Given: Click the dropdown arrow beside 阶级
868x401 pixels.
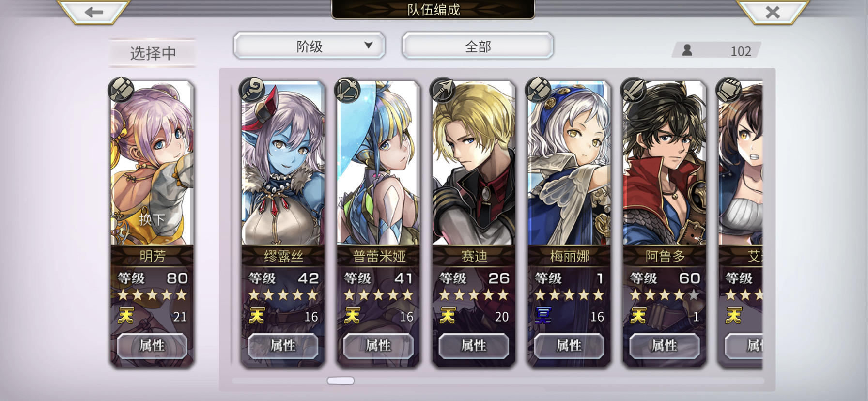Looking at the screenshot, I should pyautogui.click(x=369, y=46).
